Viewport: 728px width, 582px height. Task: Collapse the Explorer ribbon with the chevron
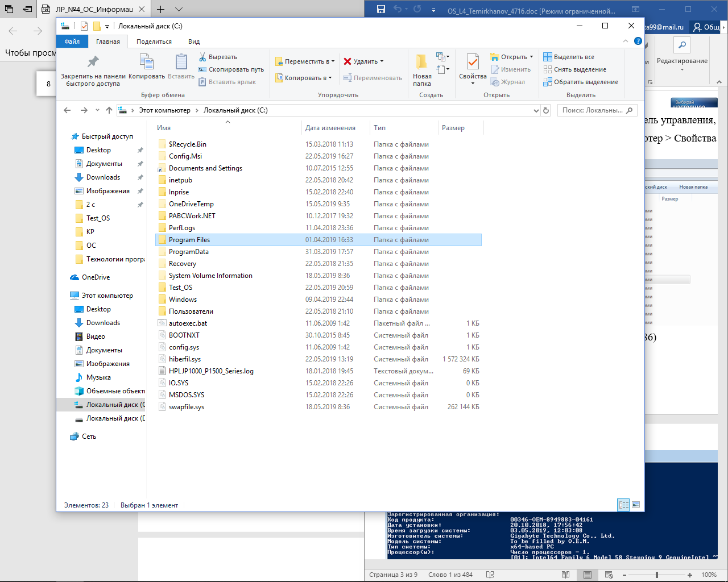[x=626, y=41]
